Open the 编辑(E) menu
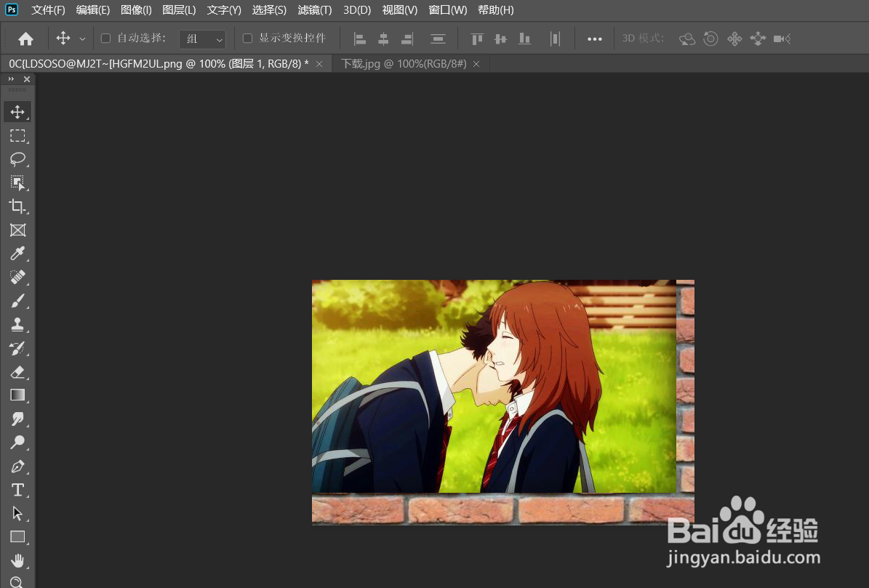This screenshot has width=869, height=588. click(x=93, y=10)
